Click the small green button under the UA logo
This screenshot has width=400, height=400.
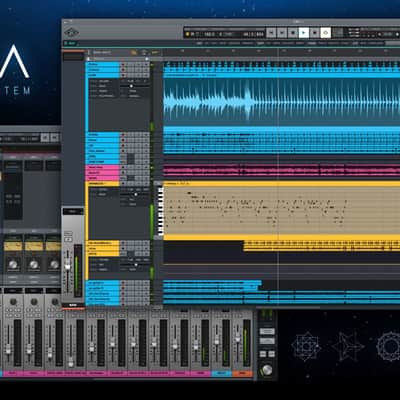[70, 43]
